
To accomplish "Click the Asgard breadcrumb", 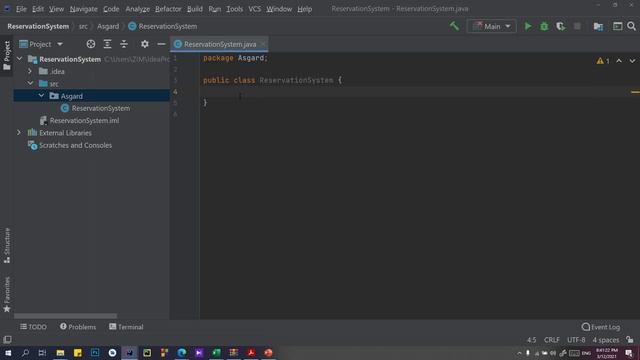I will coord(108,26).
